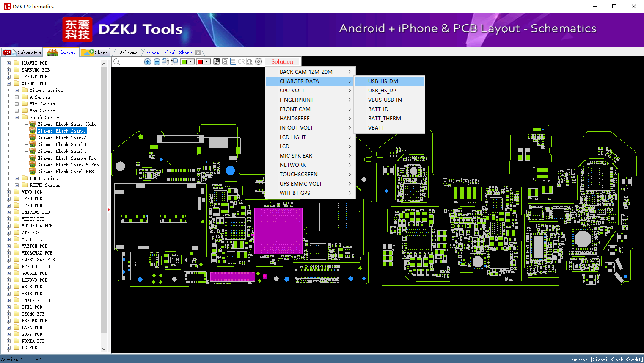Select VBATT from the submenu
The height and width of the screenshot is (363, 644).
tap(389, 128)
